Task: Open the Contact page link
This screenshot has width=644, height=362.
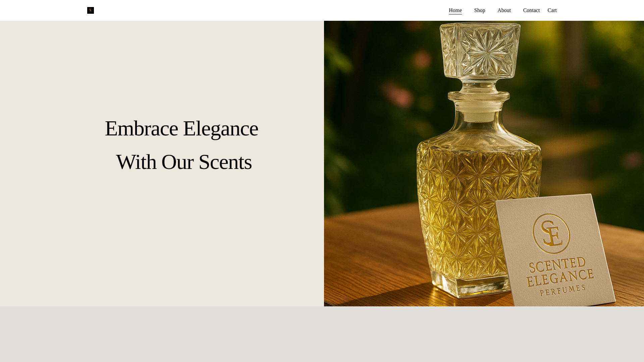Action: tap(531, 10)
